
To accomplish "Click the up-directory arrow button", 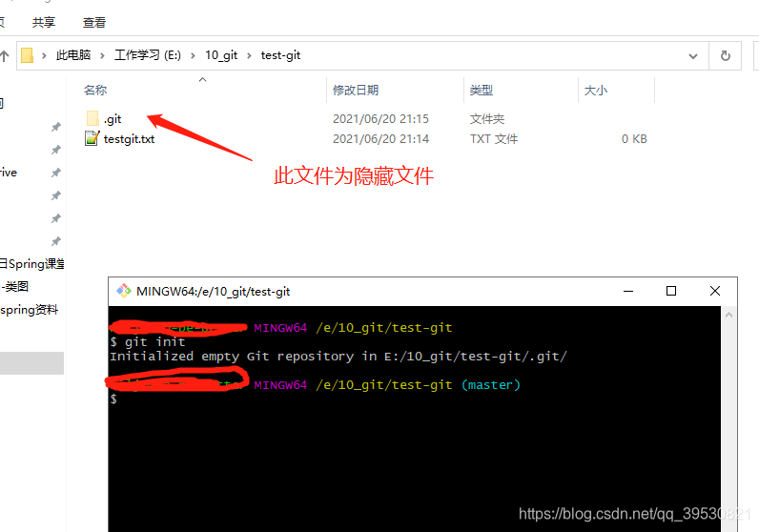I will pyautogui.click(x=5, y=55).
